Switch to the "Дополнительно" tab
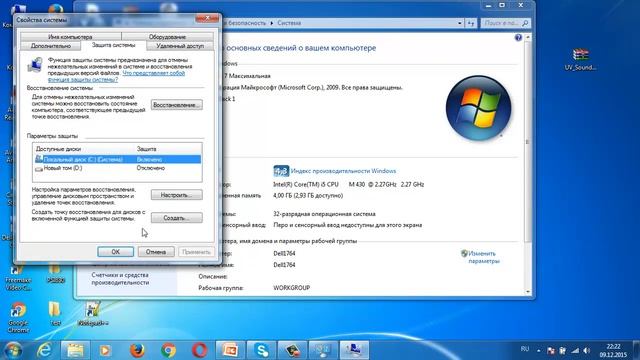640x360 pixels. coord(51,46)
